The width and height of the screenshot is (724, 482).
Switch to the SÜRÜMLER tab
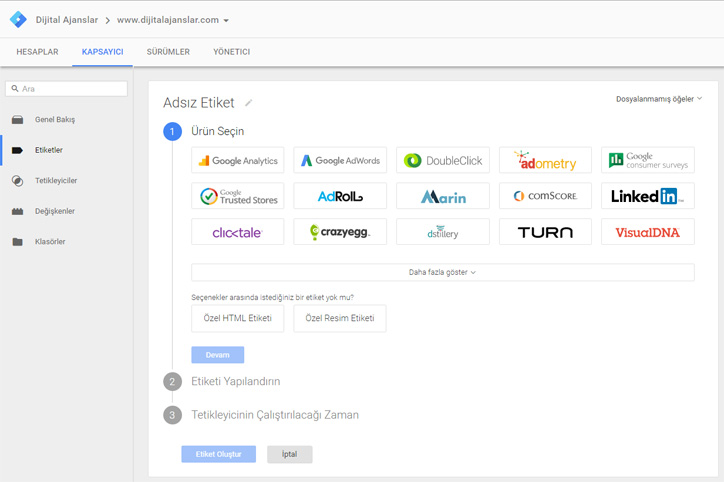(168, 52)
